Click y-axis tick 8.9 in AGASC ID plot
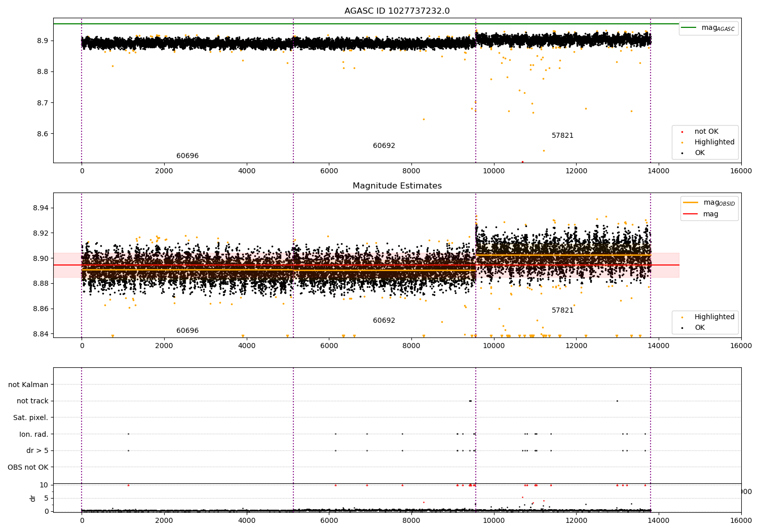The width and height of the screenshot is (760, 532). pos(42,41)
